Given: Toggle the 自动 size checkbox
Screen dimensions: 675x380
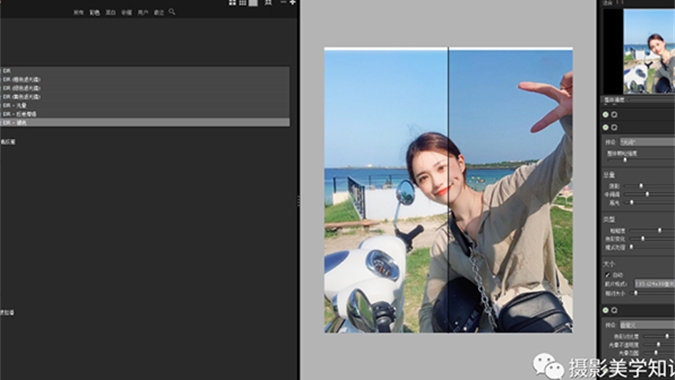Looking at the screenshot, I should coord(608,275).
